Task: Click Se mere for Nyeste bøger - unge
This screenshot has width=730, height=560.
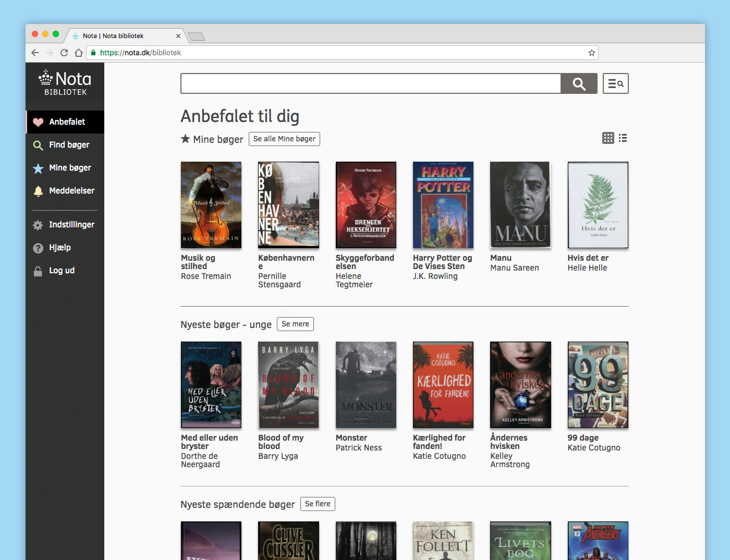Action: [295, 324]
